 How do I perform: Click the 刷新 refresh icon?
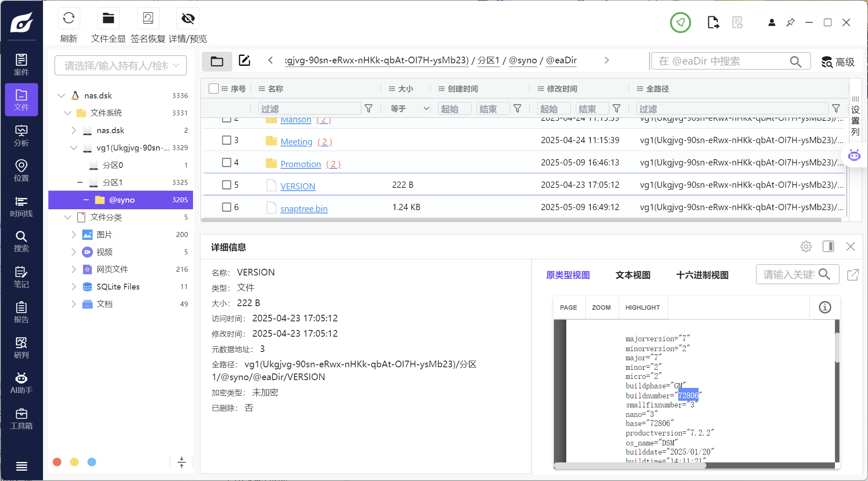click(69, 18)
